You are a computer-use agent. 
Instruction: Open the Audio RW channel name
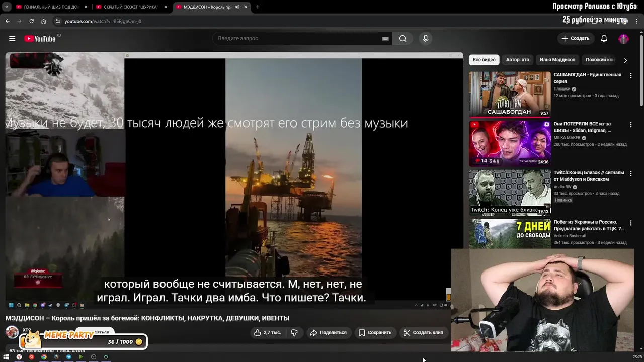pos(562,187)
